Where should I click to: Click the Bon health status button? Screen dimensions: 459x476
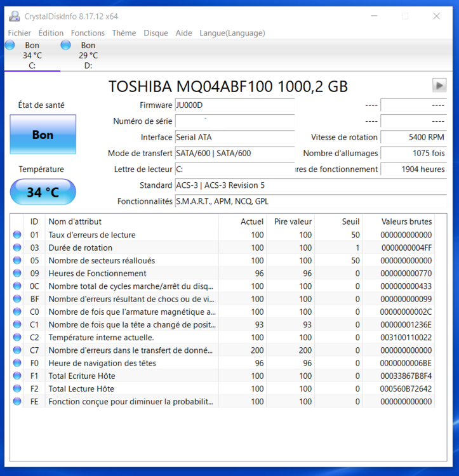coord(43,135)
